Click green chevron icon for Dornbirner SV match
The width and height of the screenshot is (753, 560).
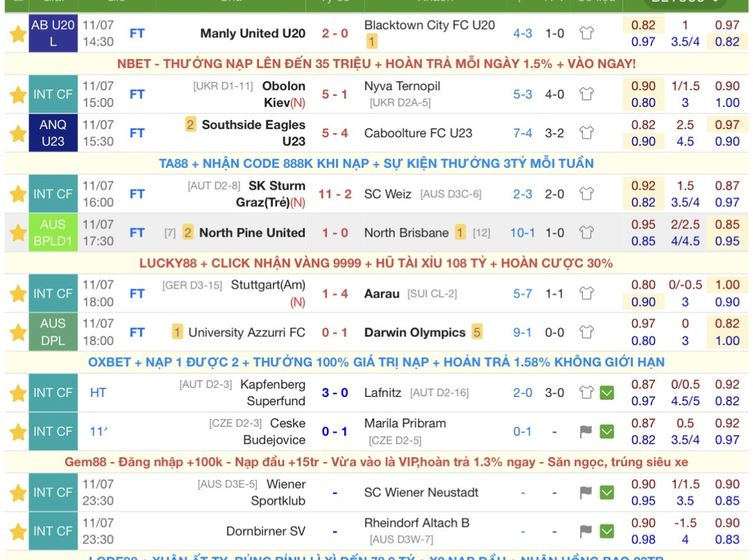tap(607, 531)
